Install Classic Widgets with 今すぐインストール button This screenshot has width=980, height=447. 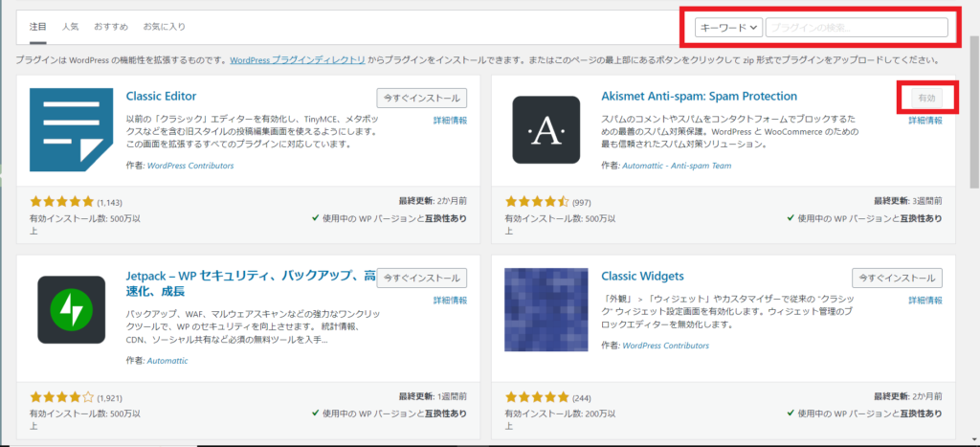(897, 278)
